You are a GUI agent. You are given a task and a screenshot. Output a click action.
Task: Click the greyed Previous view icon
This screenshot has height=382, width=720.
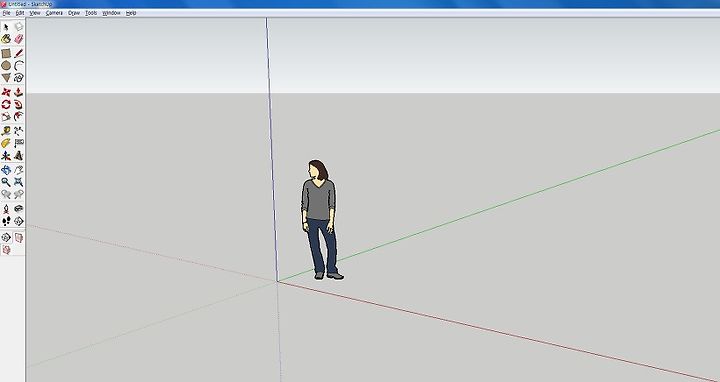(x=6, y=195)
